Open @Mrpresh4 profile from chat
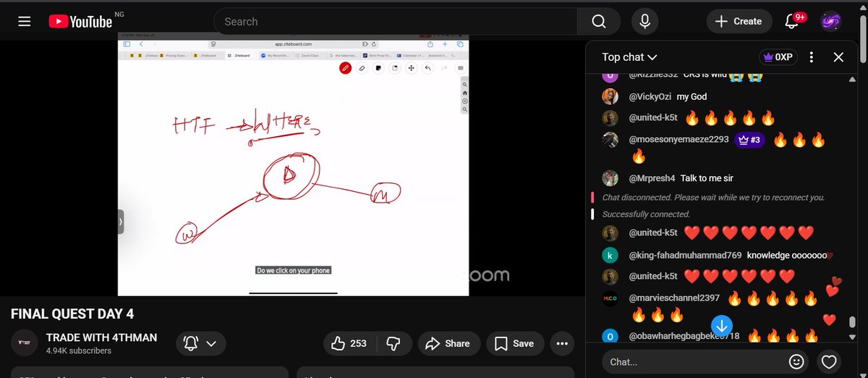This screenshot has width=868, height=378. click(x=652, y=178)
